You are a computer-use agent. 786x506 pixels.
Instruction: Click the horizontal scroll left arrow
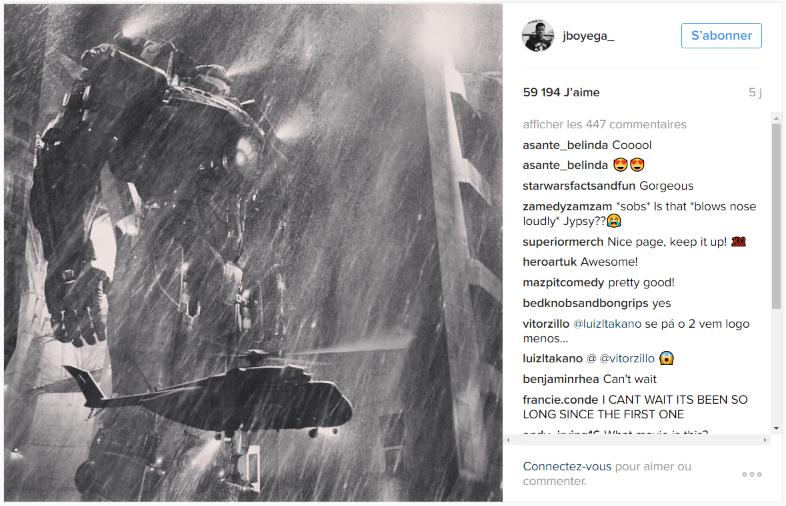[x=508, y=440]
